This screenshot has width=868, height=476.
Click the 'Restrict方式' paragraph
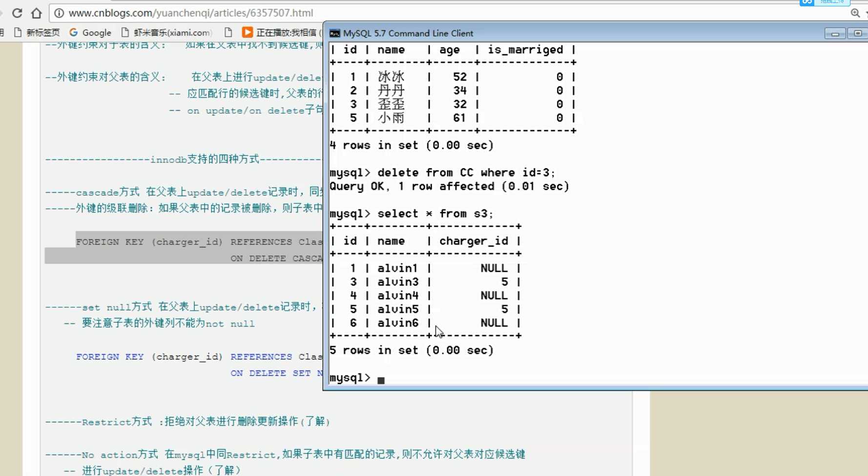coord(187,422)
